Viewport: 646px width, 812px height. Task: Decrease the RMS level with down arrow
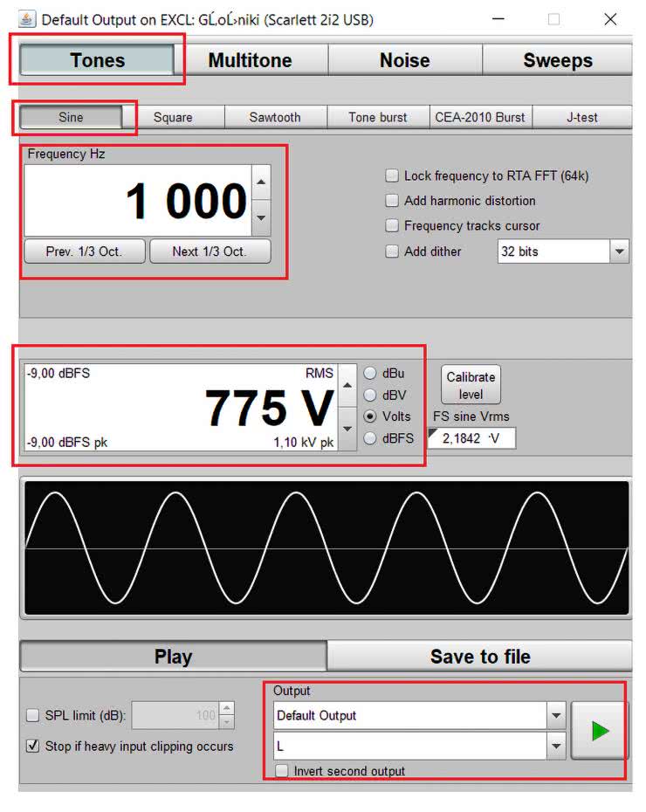click(347, 429)
